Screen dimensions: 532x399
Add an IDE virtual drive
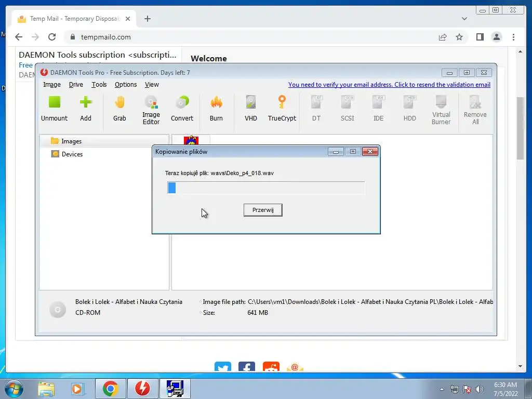378,109
